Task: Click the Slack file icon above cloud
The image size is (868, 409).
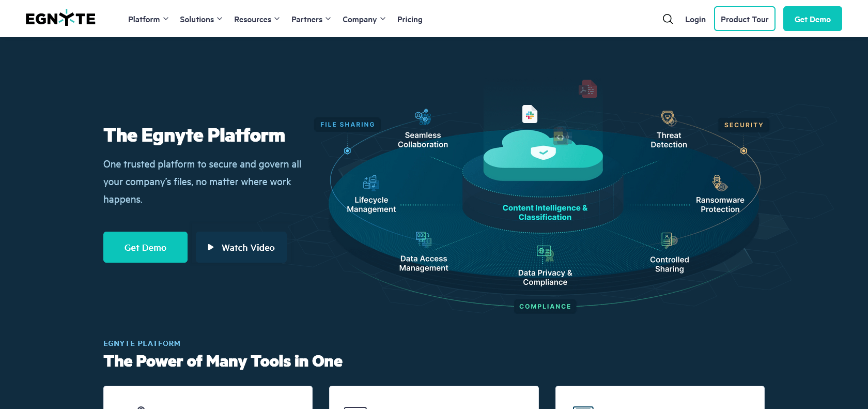Action: [x=530, y=114]
